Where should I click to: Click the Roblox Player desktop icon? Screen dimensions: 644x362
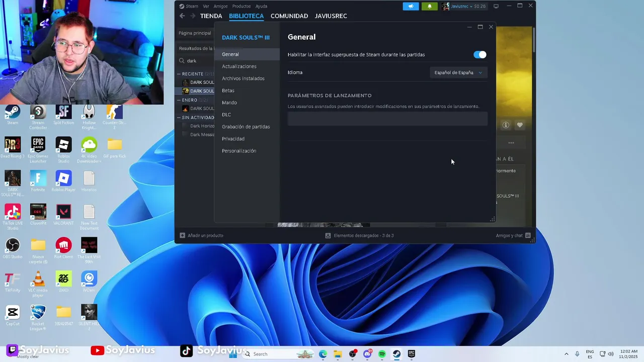pos(63,182)
